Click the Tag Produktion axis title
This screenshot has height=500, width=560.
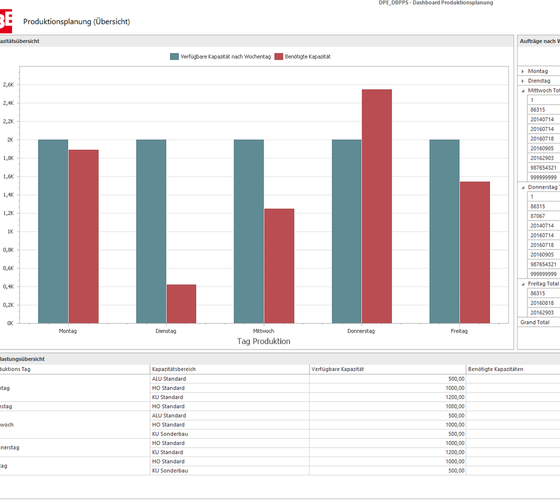tap(264, 341)
